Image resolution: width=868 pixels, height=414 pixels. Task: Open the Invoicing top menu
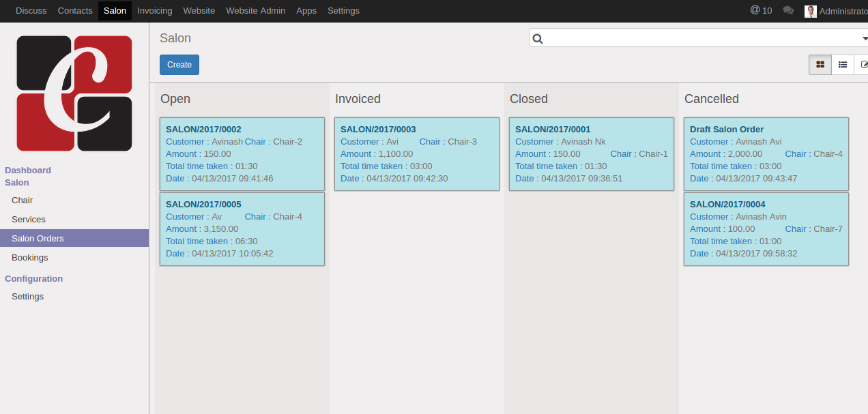pyautogui.click(x=154, y=11)
